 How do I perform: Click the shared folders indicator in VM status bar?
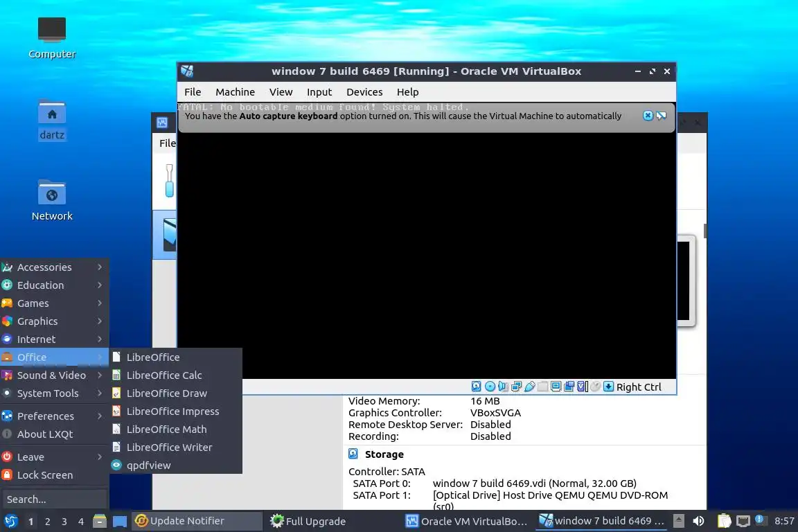click(x=542, y=387)
